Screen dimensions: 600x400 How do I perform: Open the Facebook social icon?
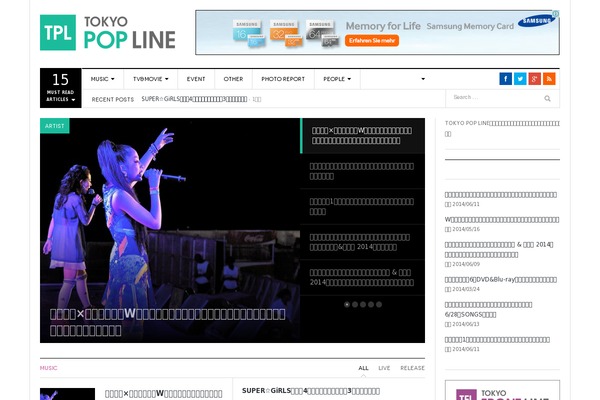(x=506, y=79)
